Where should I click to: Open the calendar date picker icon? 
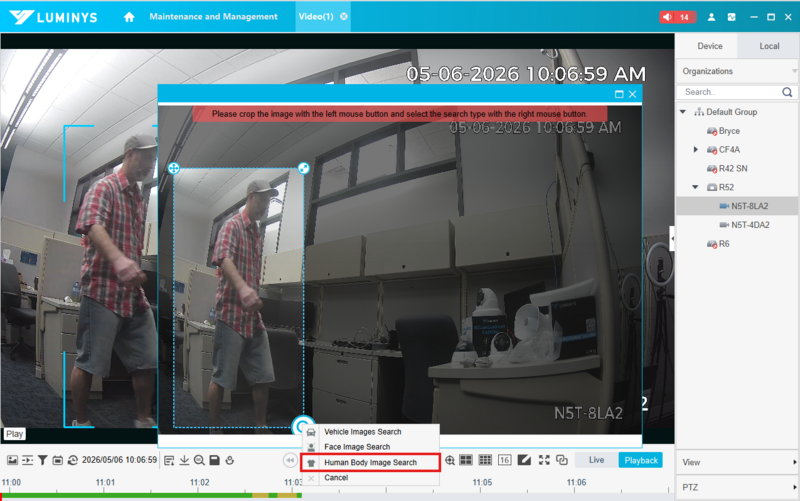click(58, 460)
